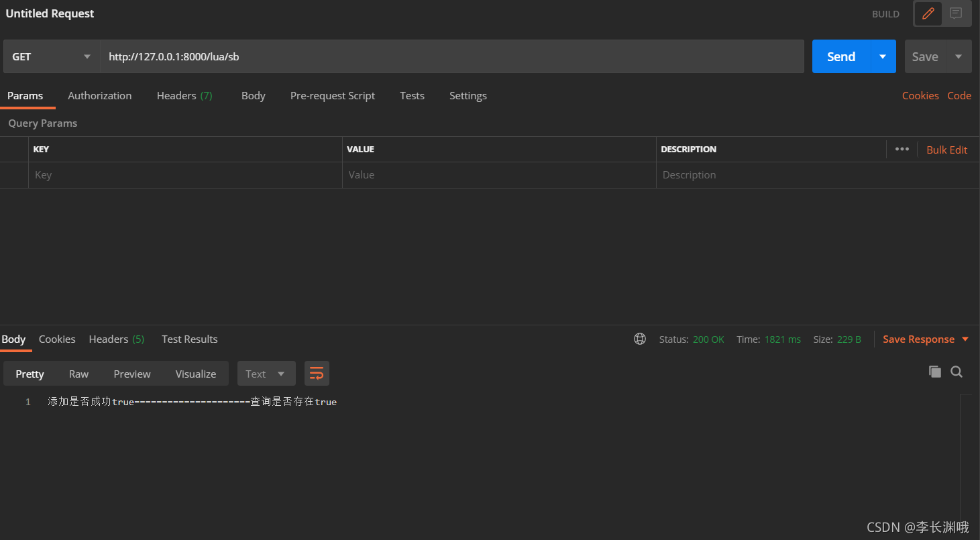The height and width of the screenshot is (540, 980).
Task: Click the 229 B size value
Action: 849,339
